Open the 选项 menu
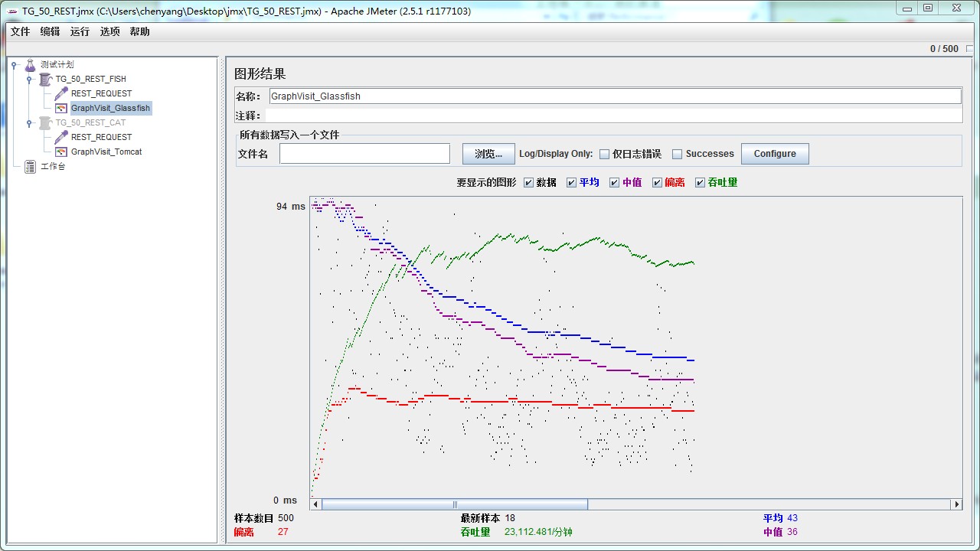 click(x=109, y=31)
